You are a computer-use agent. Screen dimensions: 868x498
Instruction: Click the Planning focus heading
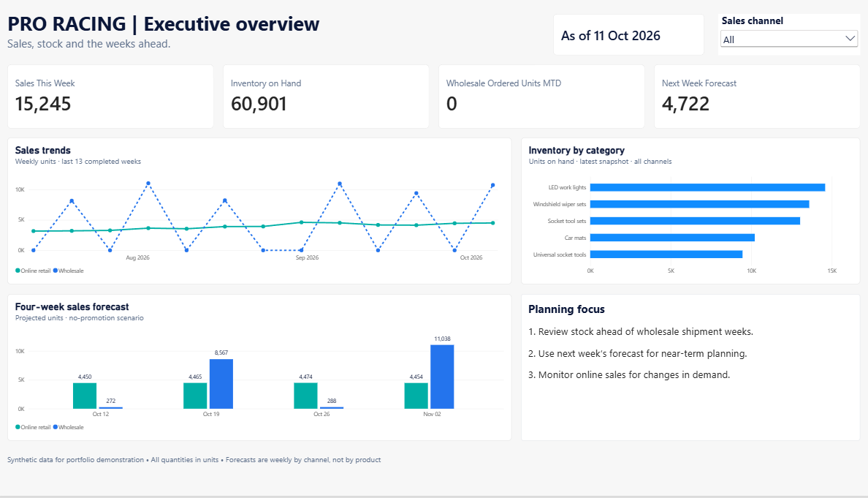[x=566, y=309]
